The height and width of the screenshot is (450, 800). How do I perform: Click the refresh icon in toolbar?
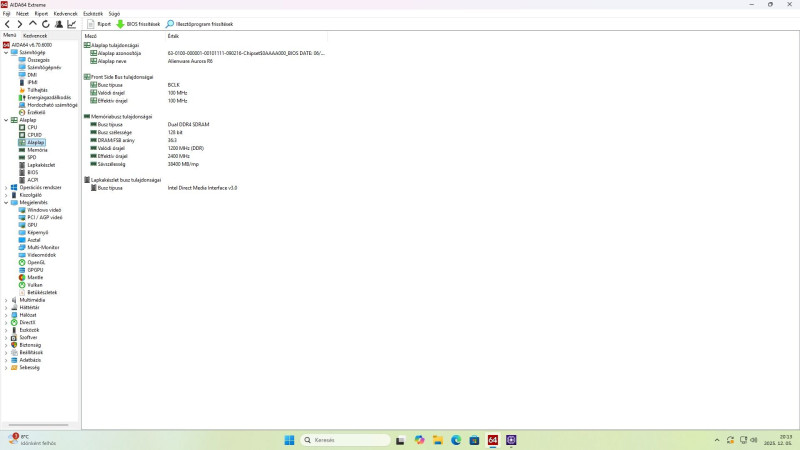[x=45, y=24]
